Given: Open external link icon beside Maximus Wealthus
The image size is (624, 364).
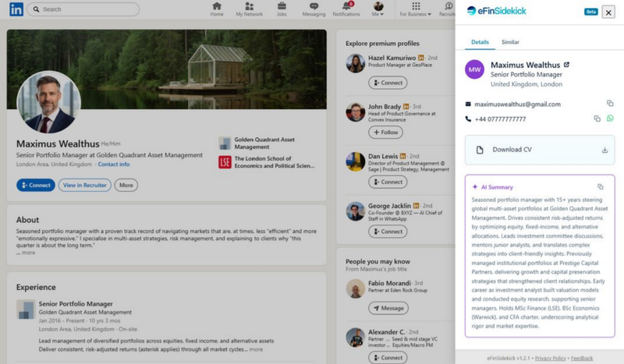Looking at the screenshot, I should [567, 65].
